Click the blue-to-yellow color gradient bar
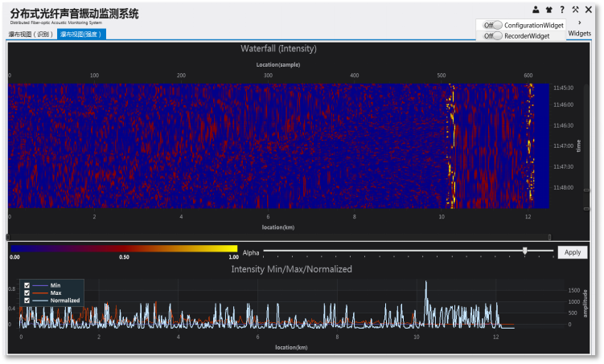The height and width of the screenshot is (364, 604). point(124,248)
